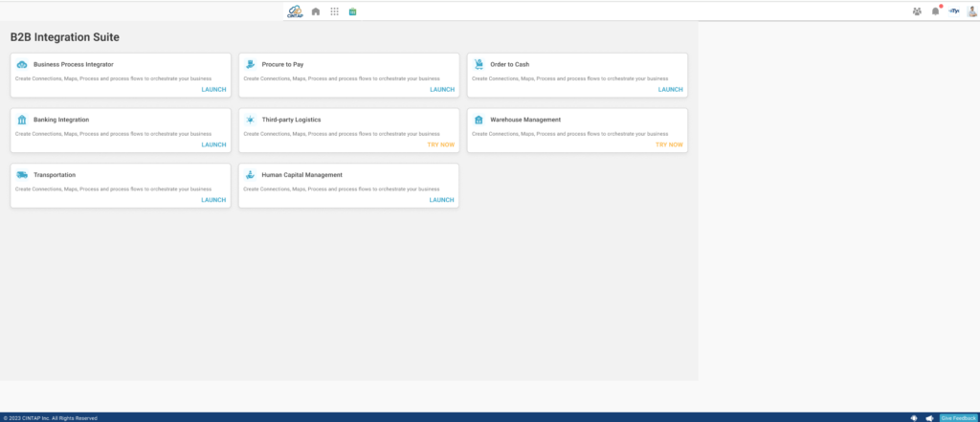This screenshot has height=422, width=980.
Task: Open notifications bell
Action: point(936,11)
